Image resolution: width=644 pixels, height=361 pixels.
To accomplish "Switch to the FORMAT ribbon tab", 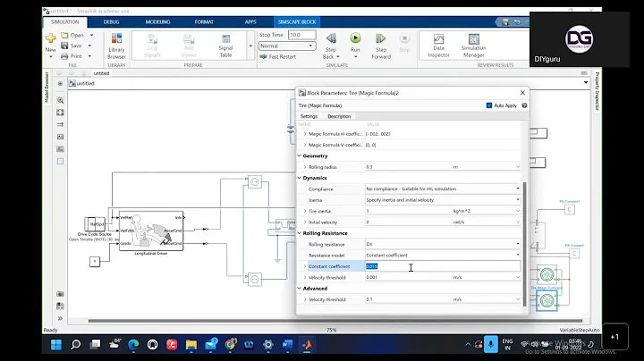I will point(204,21).
